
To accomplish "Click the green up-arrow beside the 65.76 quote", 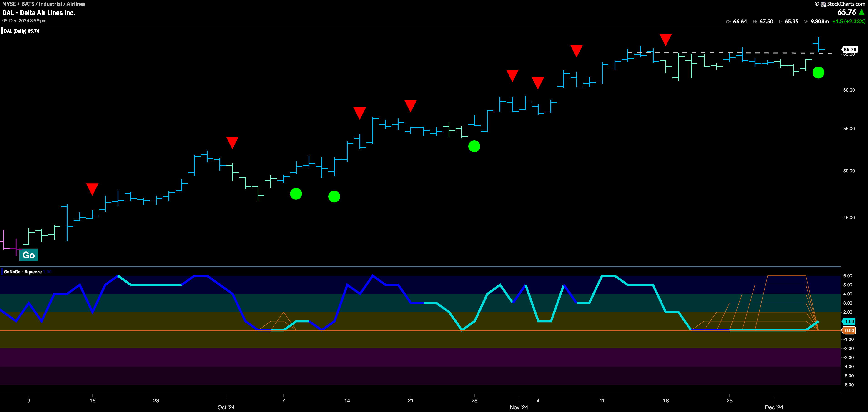I will pos(862,12).
